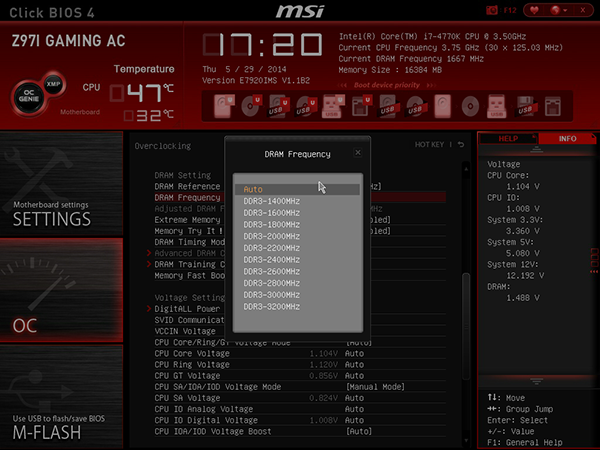This screenshot has height=450, width=600.
Task: Open favorites with the heart icon
Action: (x=534, y=10)
